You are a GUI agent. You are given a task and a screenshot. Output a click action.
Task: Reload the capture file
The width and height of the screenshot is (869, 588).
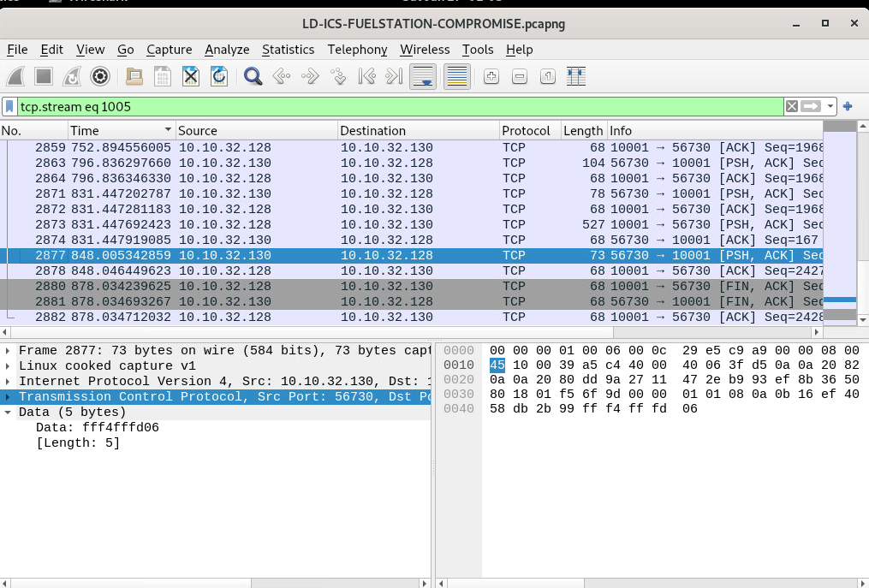[x=219, y=77]
